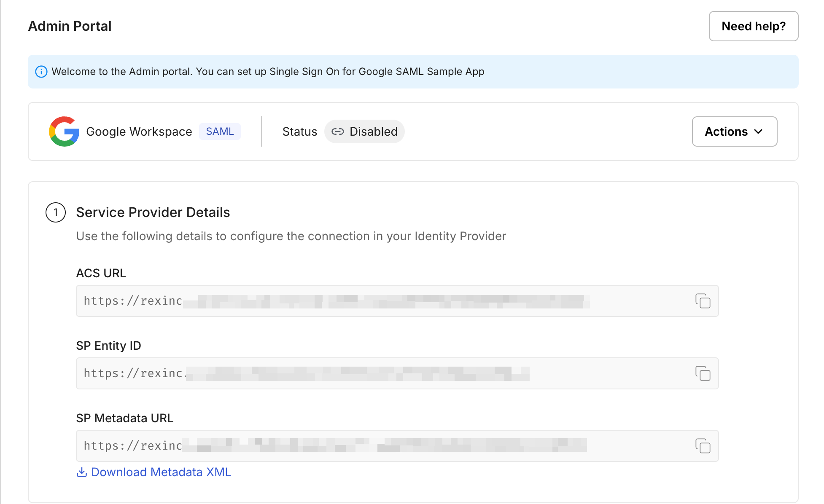The height and width of the screenshot is (504, 824).
Task: Click the info icon in the welcome banner
Action: (41, 72)
